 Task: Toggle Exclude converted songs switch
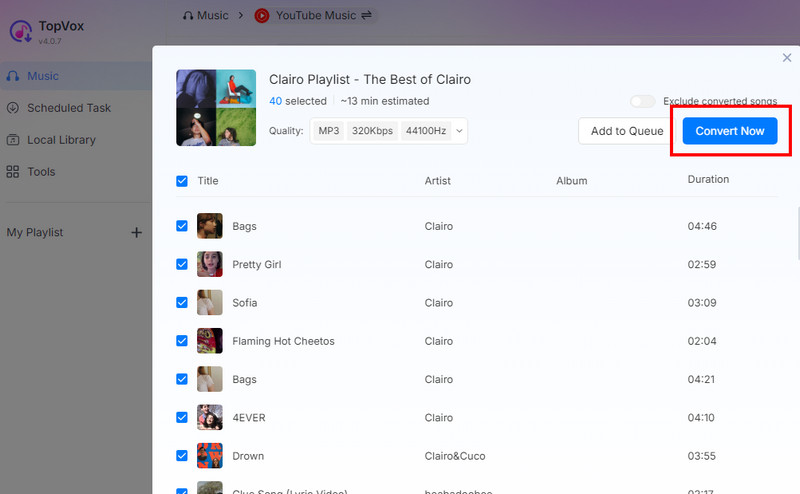(642, 101)
